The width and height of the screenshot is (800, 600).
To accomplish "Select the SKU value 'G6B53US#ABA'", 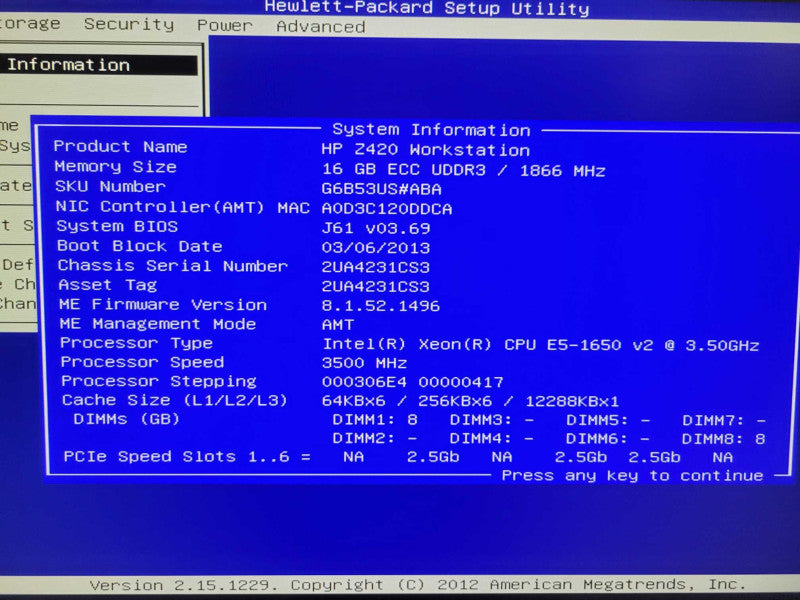I will tap(382, 189).
